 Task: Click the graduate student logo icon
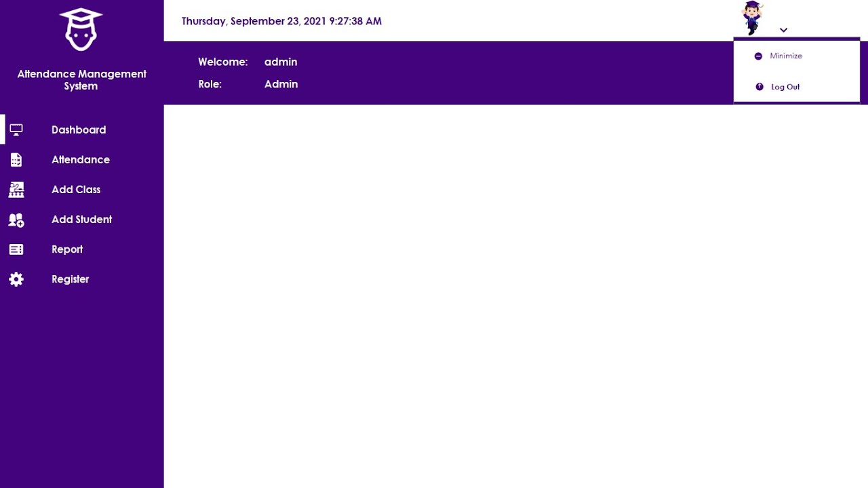[x=81, y=29]
